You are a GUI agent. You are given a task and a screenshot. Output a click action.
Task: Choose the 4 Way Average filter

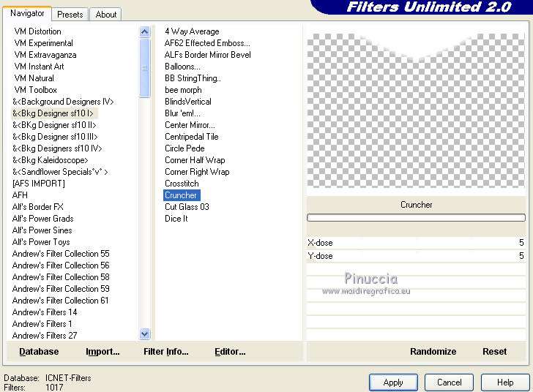click(192, 31)
